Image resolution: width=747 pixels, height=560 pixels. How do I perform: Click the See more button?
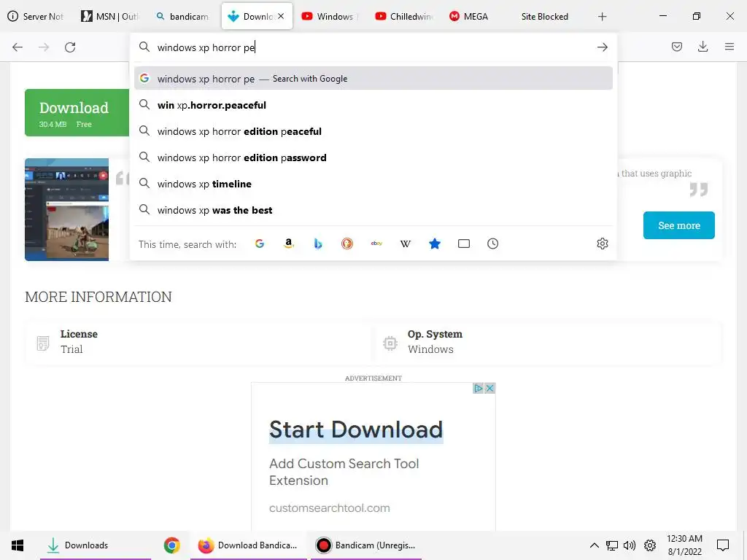pos(679,225)
